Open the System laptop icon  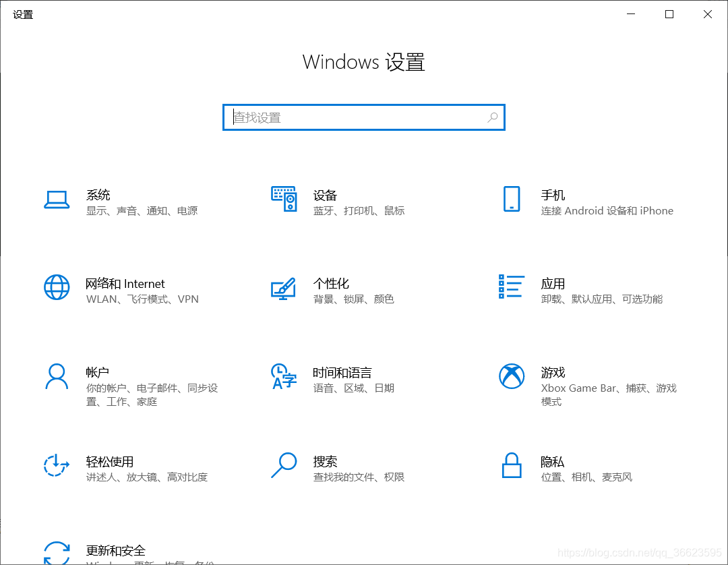57,200
